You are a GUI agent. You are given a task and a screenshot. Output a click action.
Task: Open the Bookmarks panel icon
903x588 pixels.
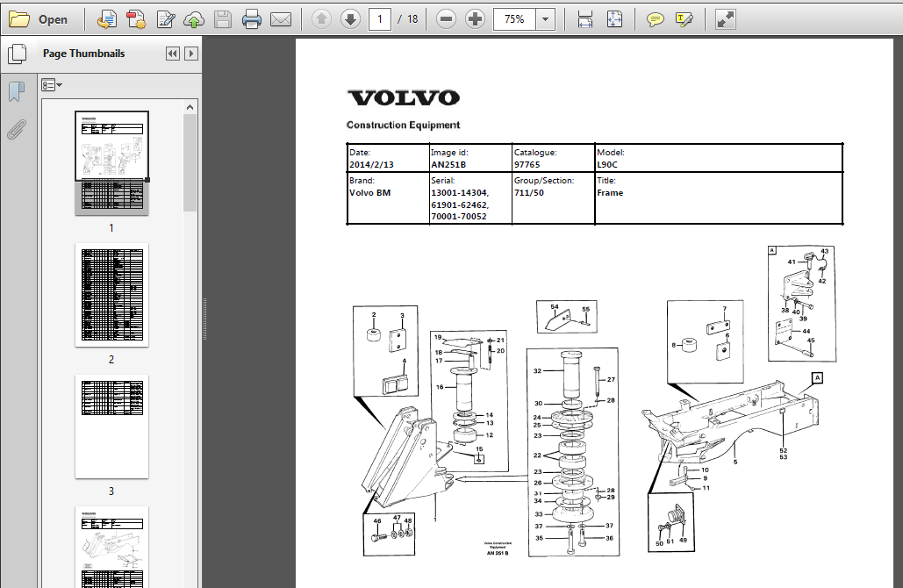pyautogui.click(x=18, y=91)
